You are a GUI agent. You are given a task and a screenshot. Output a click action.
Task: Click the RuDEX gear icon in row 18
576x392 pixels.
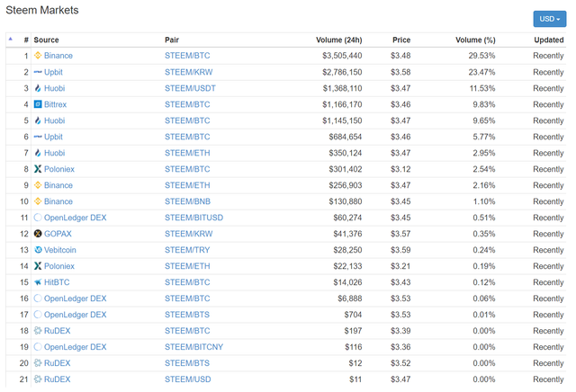[x=38, y=330]
